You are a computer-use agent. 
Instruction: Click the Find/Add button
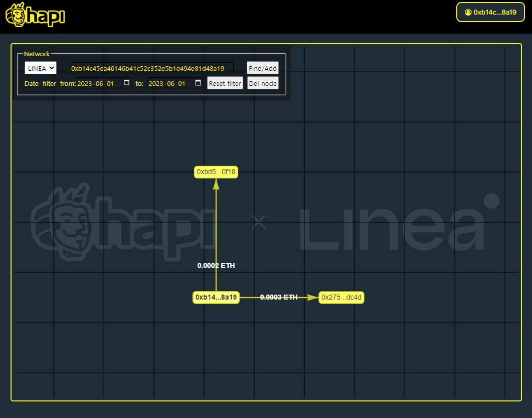pyautogui.click(x=263, y=68)
